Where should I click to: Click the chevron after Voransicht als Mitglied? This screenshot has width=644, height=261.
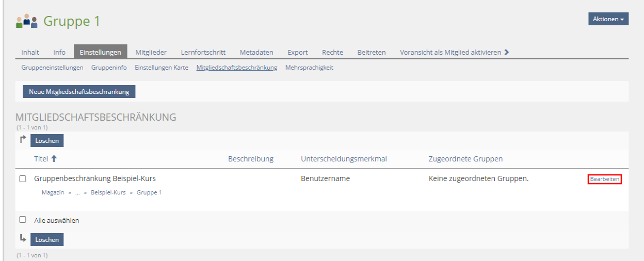tap(507, 52)
